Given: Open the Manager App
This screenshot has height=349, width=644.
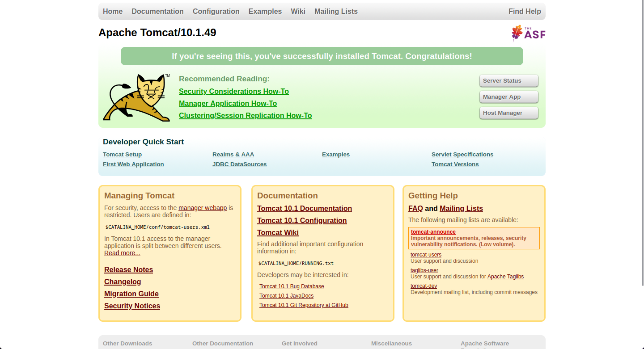Looking at the screenshot, I should [x=508, y=97].
